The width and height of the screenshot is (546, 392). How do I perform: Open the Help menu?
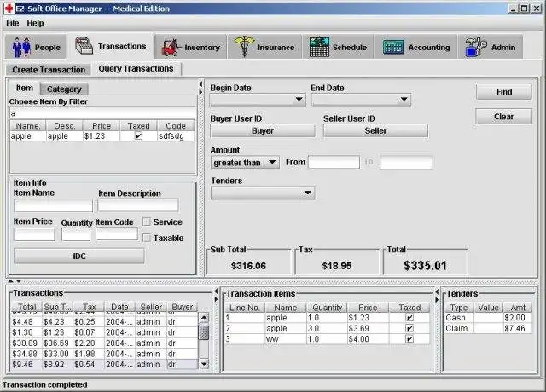[x=35, y=23]
